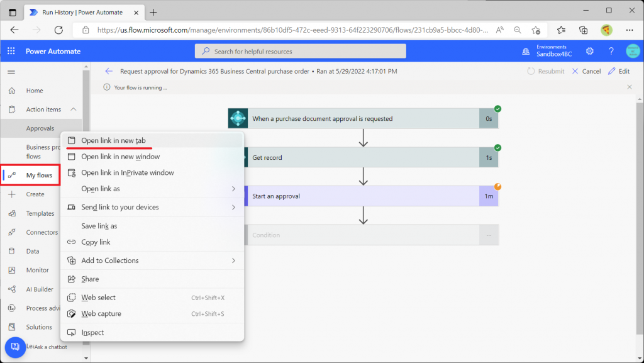Dismiss the 'Your flow is running' banner

[629, 87]
